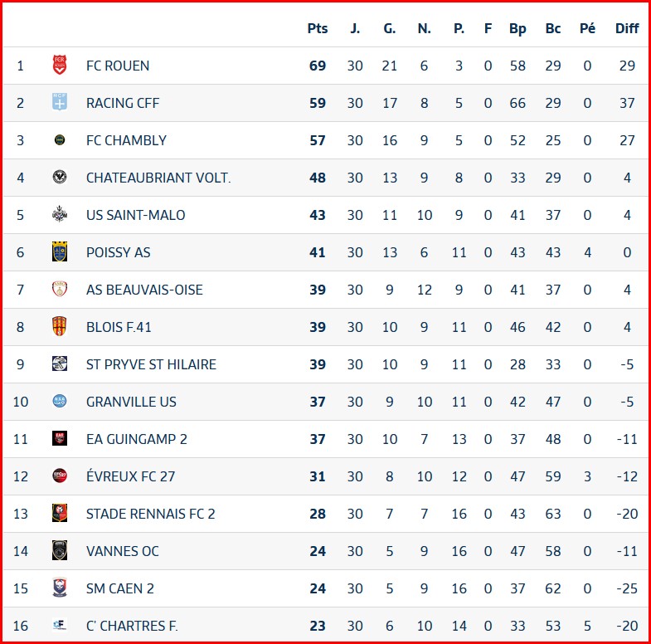
Task: Click the Pts column header
Action: pyautogui.click(x=318, y=28)
